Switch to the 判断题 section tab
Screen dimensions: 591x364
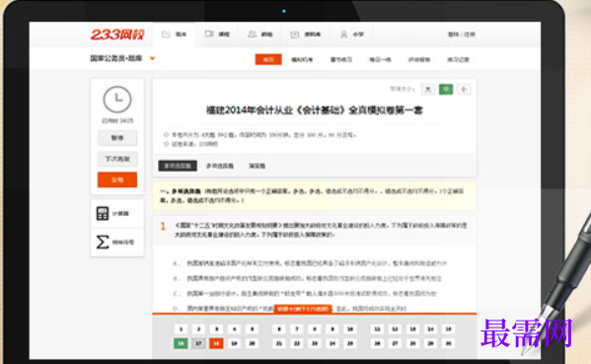click(258, 166)
